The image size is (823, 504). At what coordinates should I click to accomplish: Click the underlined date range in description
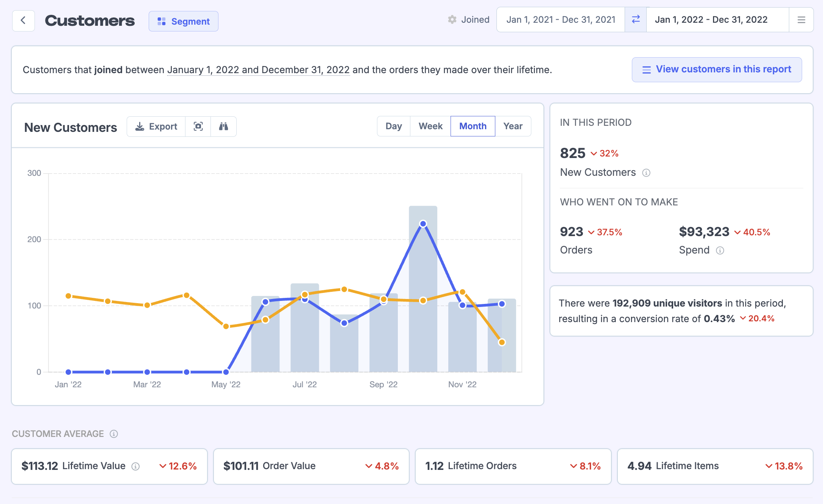[x=258, y=70]
